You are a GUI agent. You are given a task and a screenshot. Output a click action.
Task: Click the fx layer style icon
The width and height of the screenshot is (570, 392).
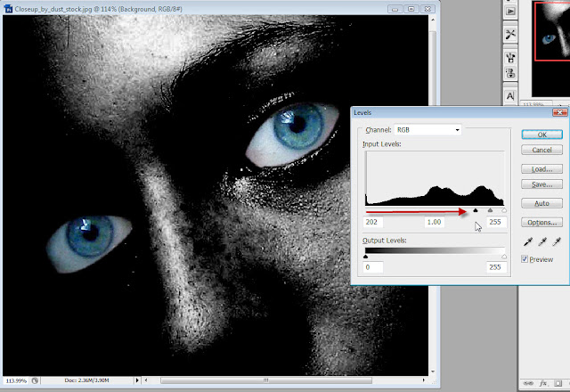tap(543, 383)
